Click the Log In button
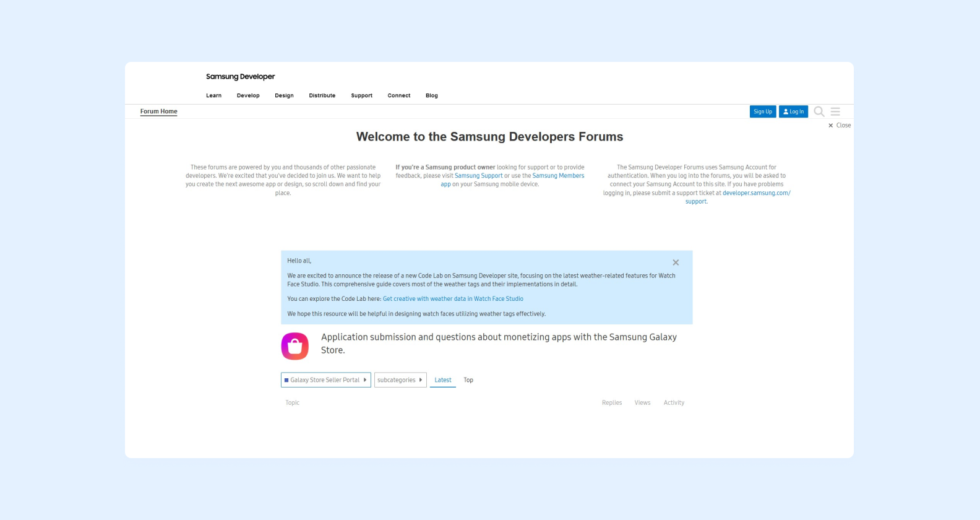Viewport: 980px width, 520px height. click(793, 111)
